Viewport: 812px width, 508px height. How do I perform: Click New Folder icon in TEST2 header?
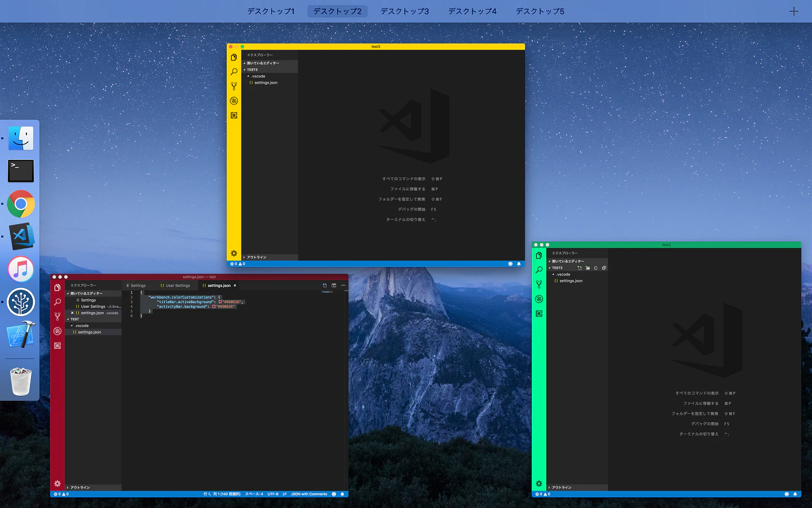[x=588, y=268]
